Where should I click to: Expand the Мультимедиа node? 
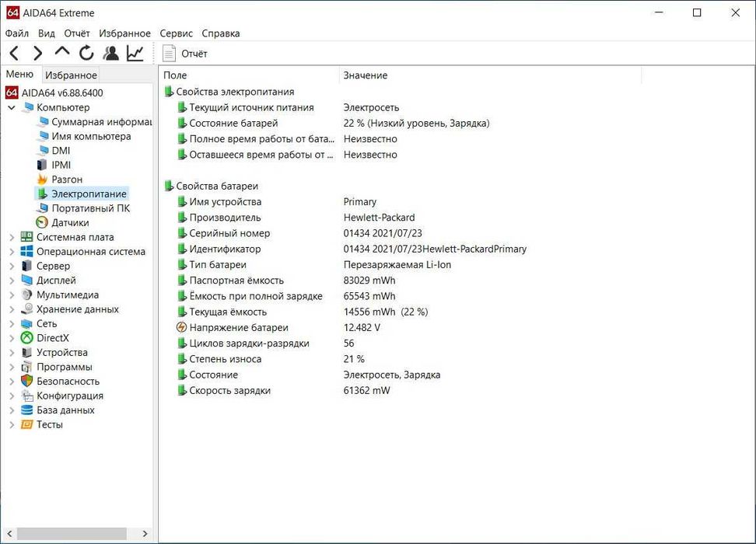[x=12, y=295]
